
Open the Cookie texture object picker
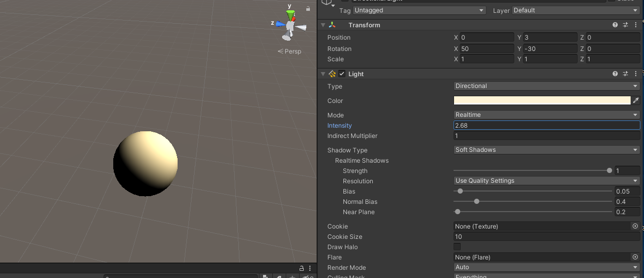pos(635,227)
